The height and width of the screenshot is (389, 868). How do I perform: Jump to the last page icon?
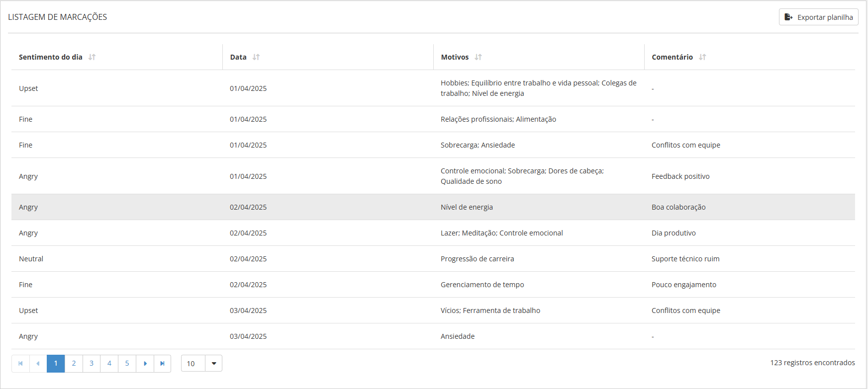[162, 364]
